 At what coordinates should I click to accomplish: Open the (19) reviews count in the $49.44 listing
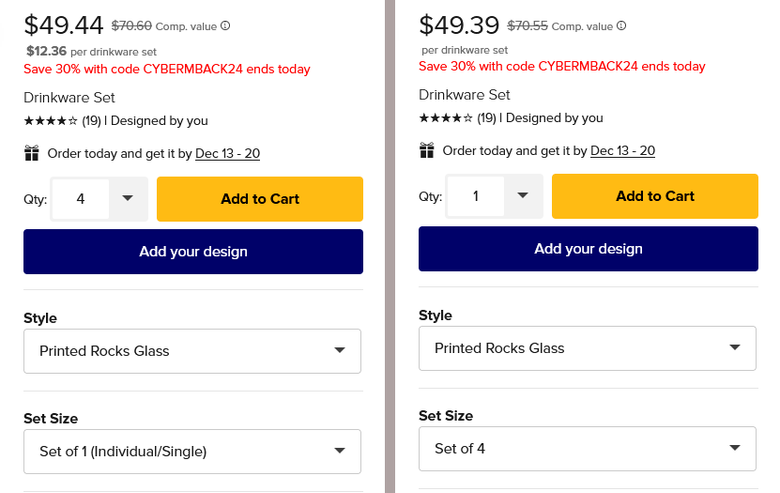pos(92,121)
